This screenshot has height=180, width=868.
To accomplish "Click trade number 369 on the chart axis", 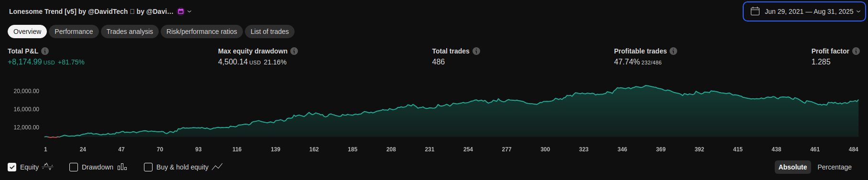I will pyautogui.click(x=661, y=149).
